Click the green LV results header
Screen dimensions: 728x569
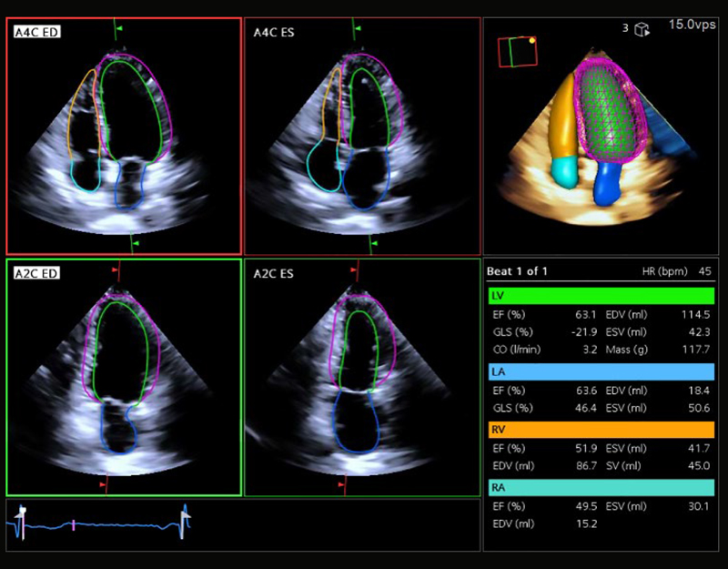[x=601, y=297]
